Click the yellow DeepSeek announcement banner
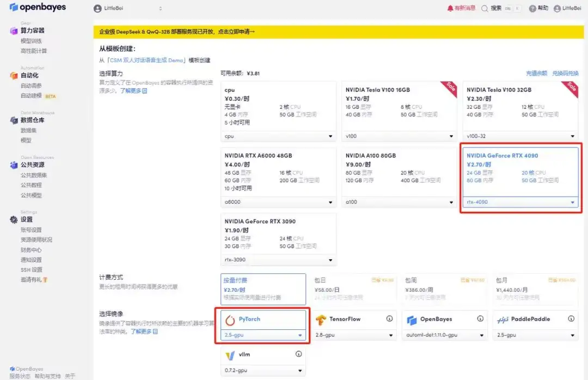 point(338,32)
